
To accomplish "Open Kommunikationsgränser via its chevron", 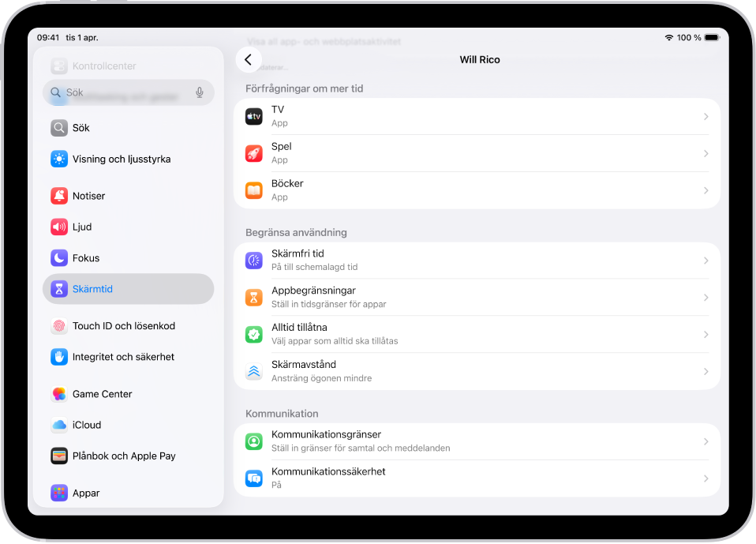I will coord(705,441).
